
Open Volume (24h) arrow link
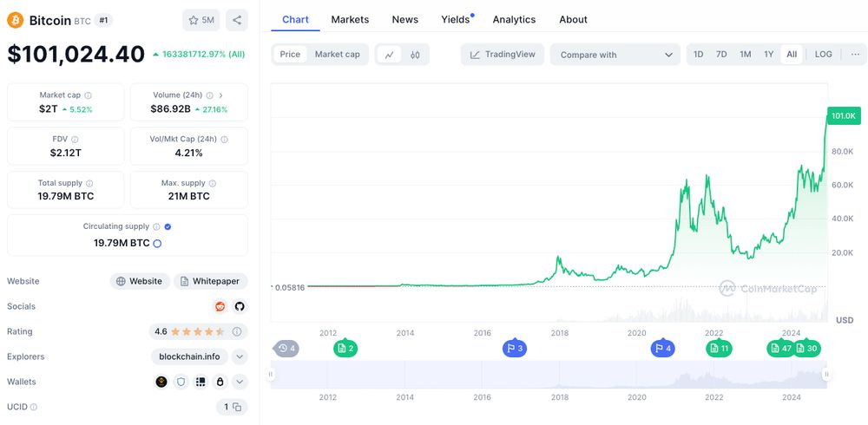220,95
